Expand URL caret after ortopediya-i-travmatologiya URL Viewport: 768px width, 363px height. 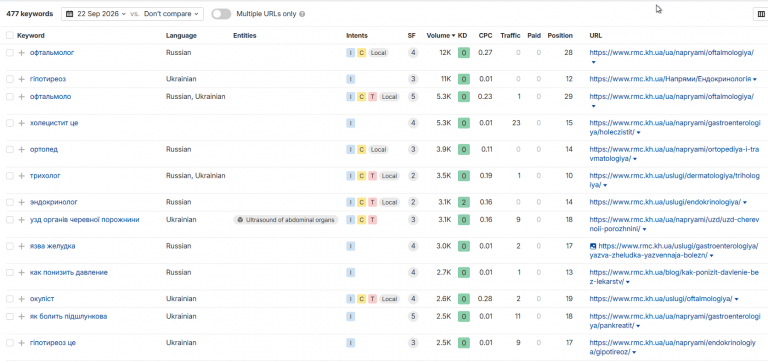point(635,159)
